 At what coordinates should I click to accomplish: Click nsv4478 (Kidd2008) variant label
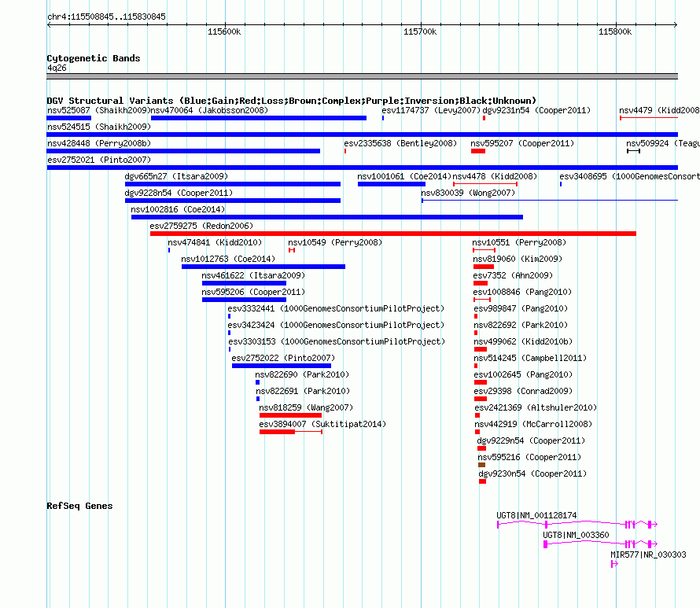click(495, 176)
